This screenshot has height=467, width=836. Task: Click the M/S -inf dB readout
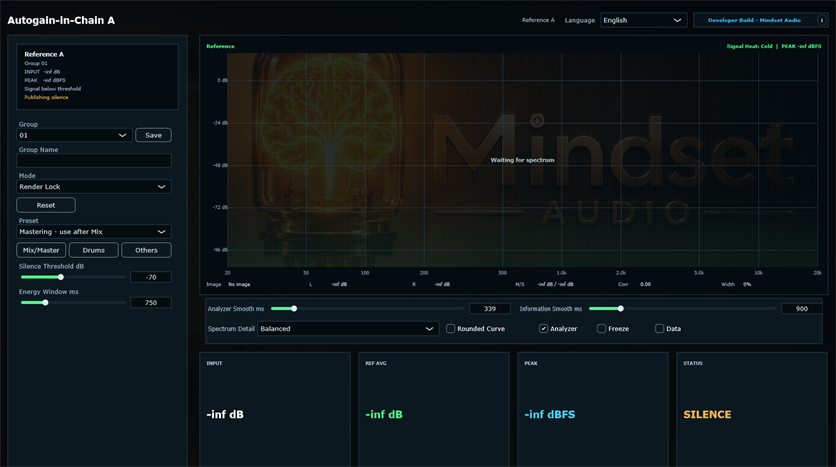click(544, 285)
